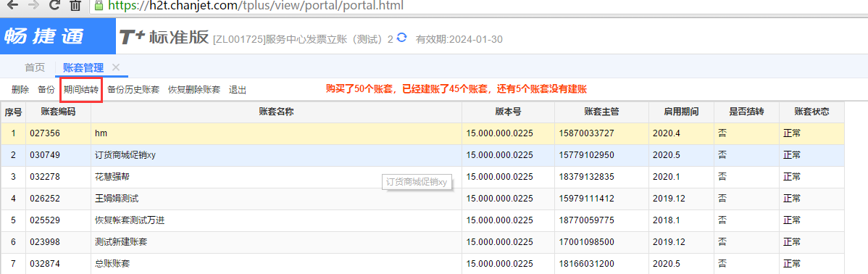The image size is (868, 274).
Task: Open 期间结转 from the toolbar
Action: click(x=81, y=89)
